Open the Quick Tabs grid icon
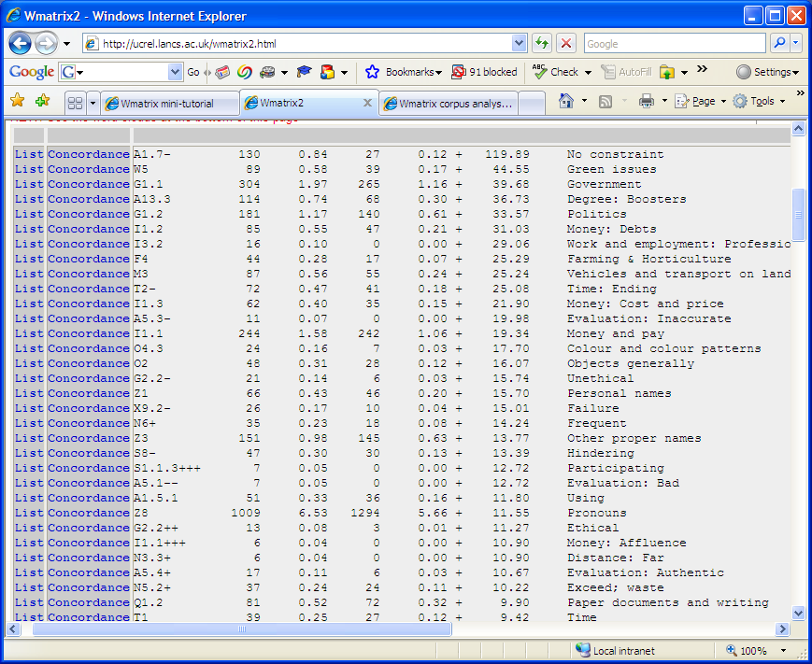 [75, 103]
